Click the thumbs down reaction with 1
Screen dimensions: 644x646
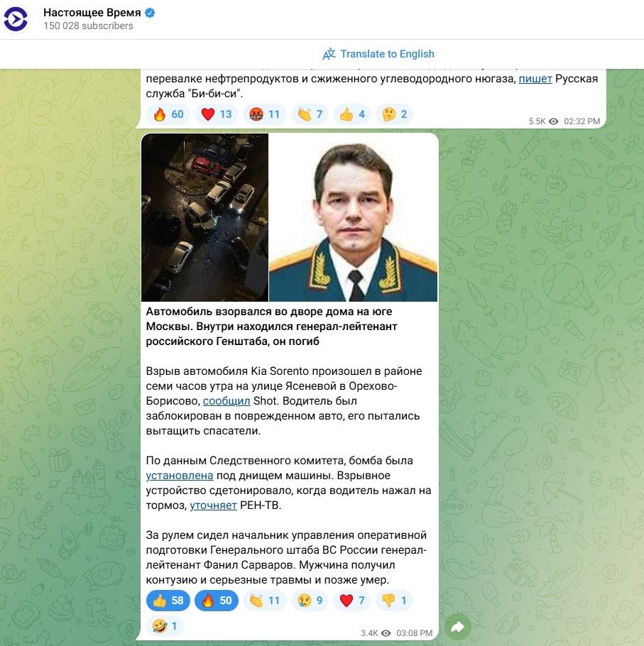tap(394, 601)
